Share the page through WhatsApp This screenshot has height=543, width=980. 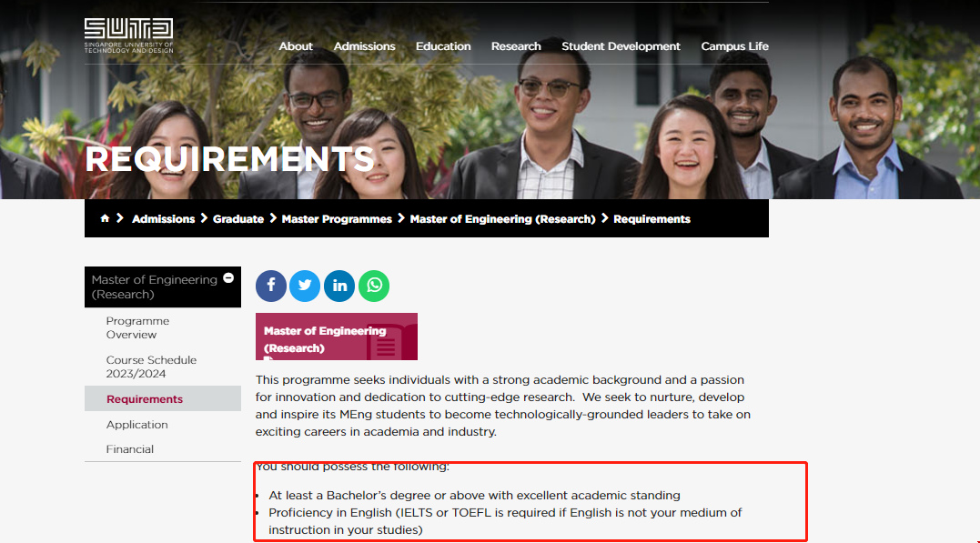point(374,286)
